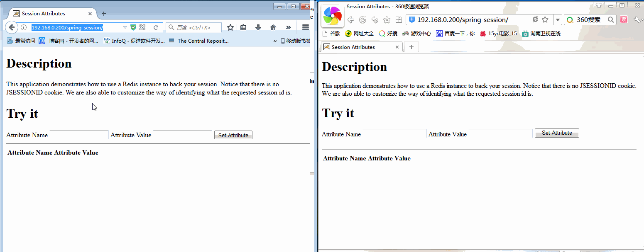The width and height of the screenshot is (644, 252).
Task: Open a new tab in 360 browser
Action: [x=411, y=47]
